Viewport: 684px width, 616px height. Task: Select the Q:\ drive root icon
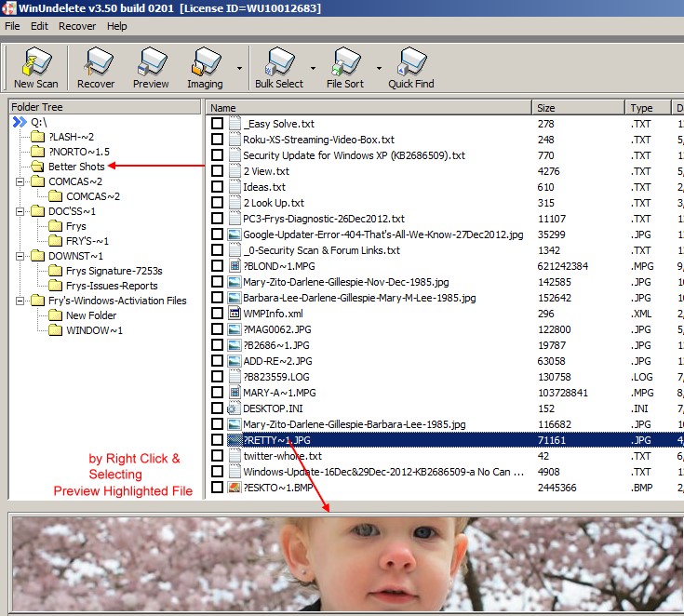point(20,122)
